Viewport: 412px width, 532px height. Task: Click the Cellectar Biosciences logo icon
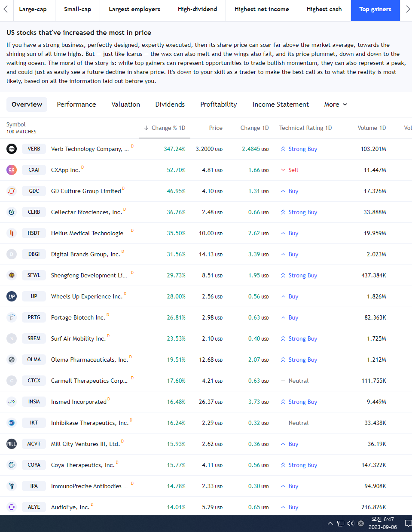click(x=12, y=212)
